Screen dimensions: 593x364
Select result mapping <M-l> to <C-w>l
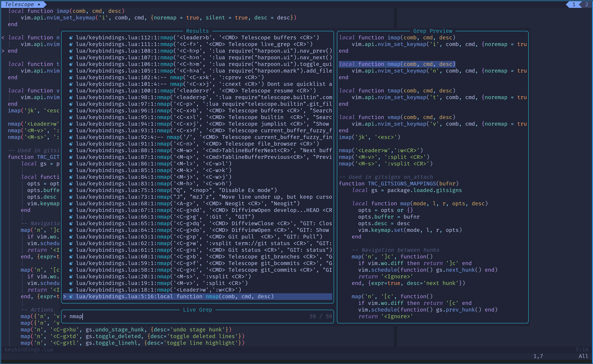coord(198,164)
